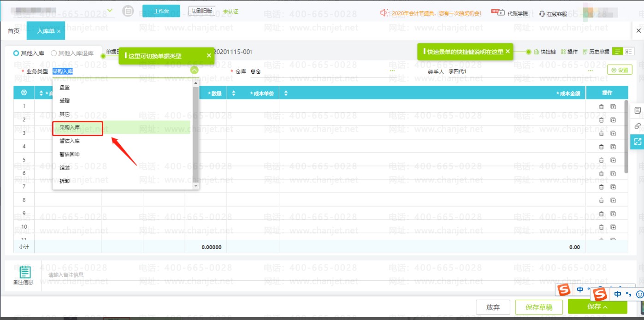Image resolution: width=644 pixels, height=320 pixels.
Task: Click the copy-row icon in row 2
Action: click(613, 120)
